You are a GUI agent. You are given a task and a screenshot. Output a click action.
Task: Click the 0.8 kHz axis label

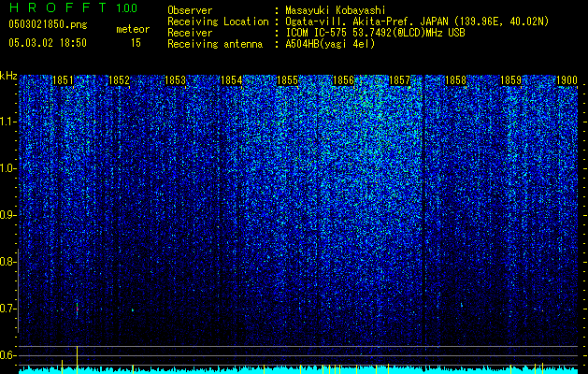(x=7, y=262)
